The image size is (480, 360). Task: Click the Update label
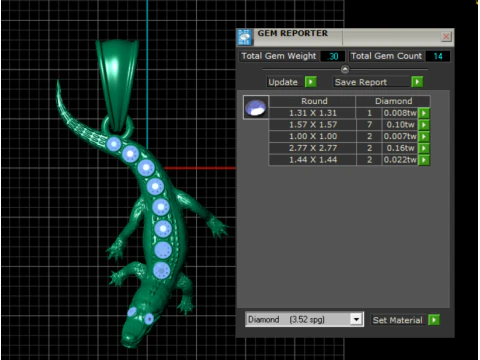(x=283, y=82)
